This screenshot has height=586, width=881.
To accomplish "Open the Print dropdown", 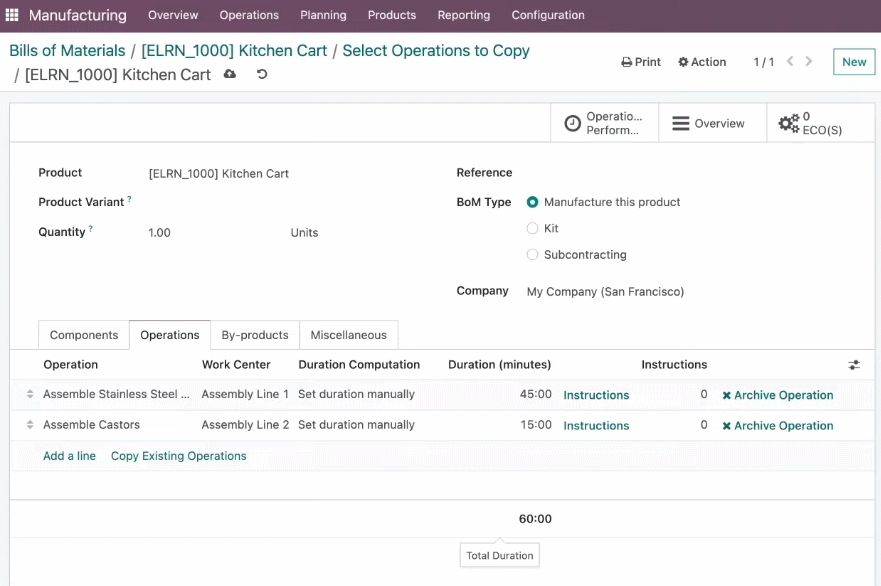I will click(641, 62).
